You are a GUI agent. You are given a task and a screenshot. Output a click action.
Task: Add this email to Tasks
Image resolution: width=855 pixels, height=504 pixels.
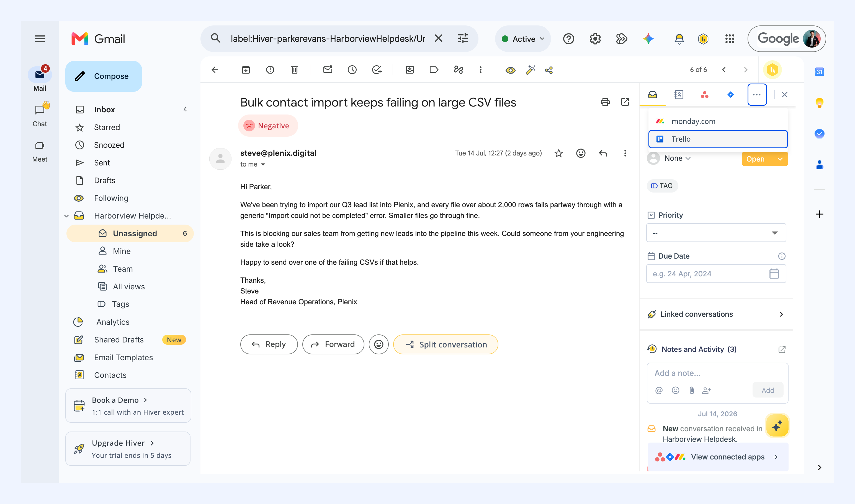pyautogui.click(x=377, y=70)
